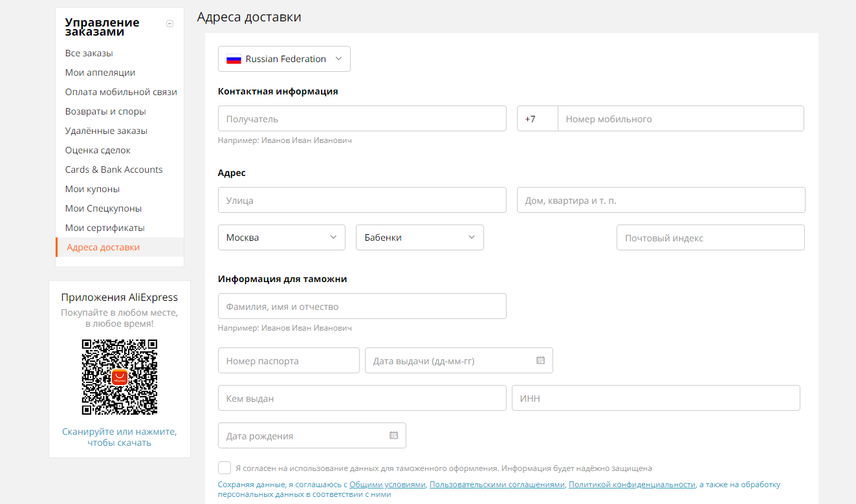The width and height of the screenshot is (856, 504).
Task: Go to Мои купоны
Action: coord(93,189)
